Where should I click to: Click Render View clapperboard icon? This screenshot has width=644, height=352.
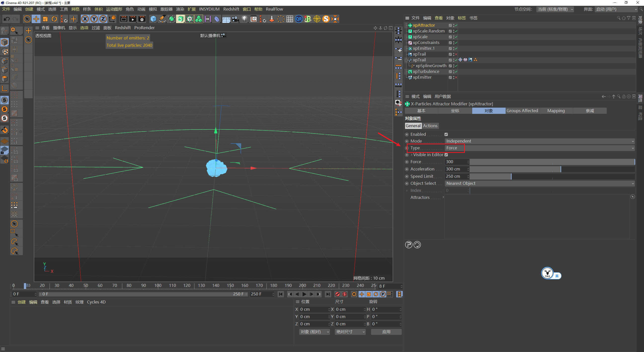[x=124, y=19]
